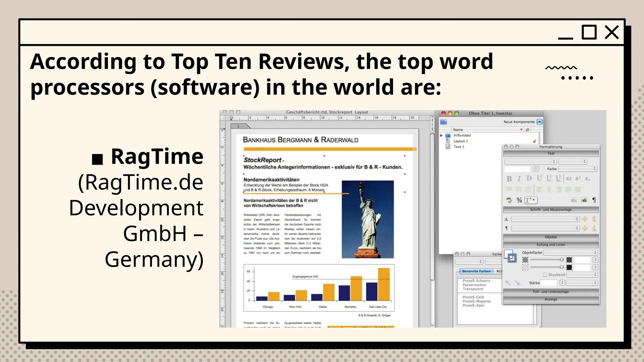This screenshot has height=362, width=644.
Task: Click the small-caps a2 style icon
Action: (x=569, y=178)
